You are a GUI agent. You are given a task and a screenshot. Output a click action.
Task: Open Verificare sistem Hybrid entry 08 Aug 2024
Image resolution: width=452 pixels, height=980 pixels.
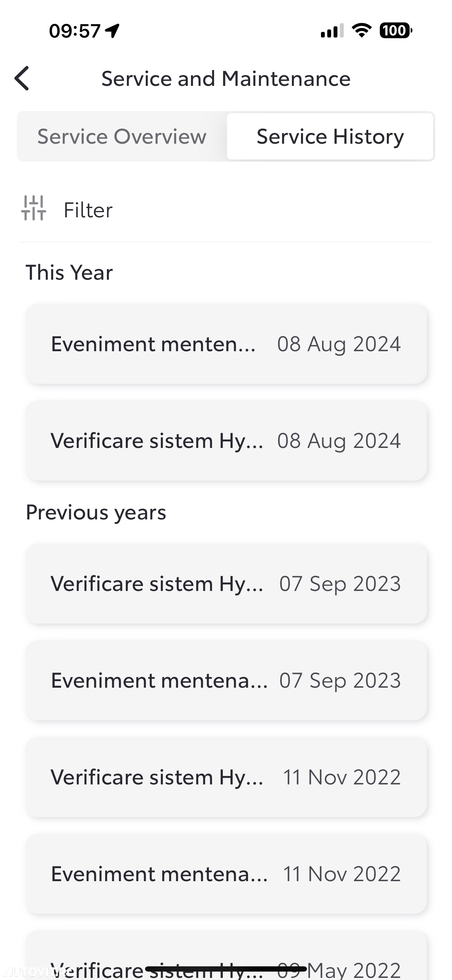click(x=226, y=441)
